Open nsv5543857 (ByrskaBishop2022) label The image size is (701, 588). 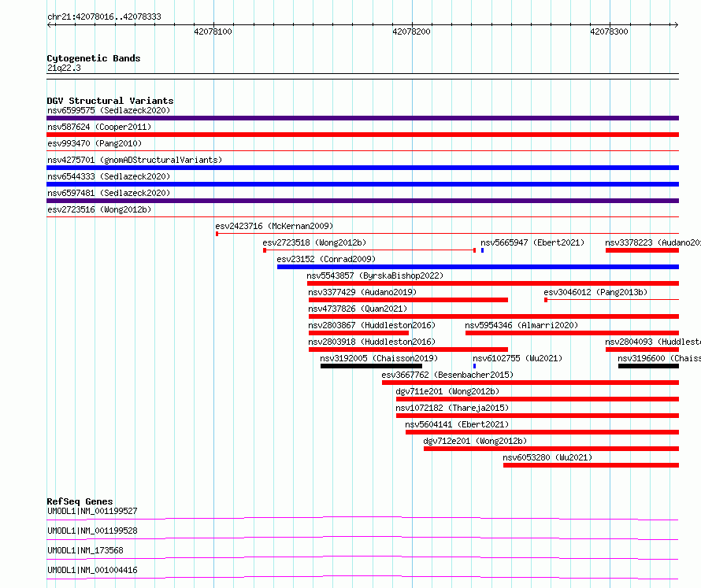click(x=375, y=276)
